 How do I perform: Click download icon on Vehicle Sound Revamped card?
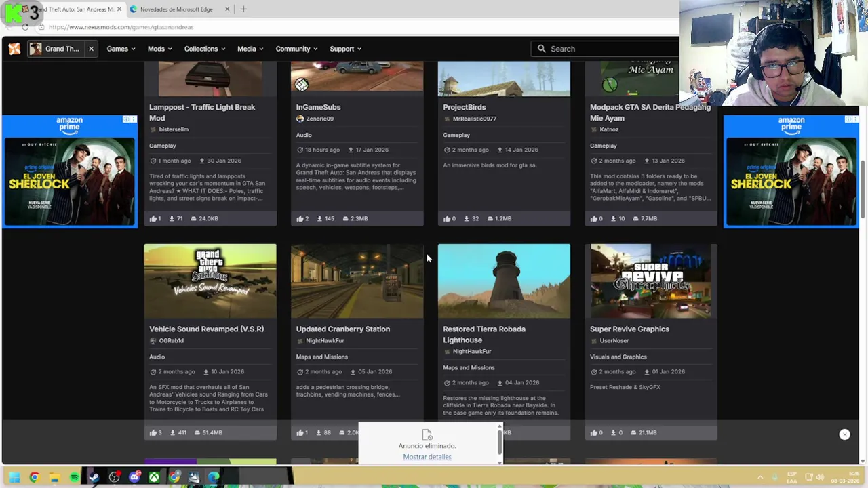click(172, 432)
